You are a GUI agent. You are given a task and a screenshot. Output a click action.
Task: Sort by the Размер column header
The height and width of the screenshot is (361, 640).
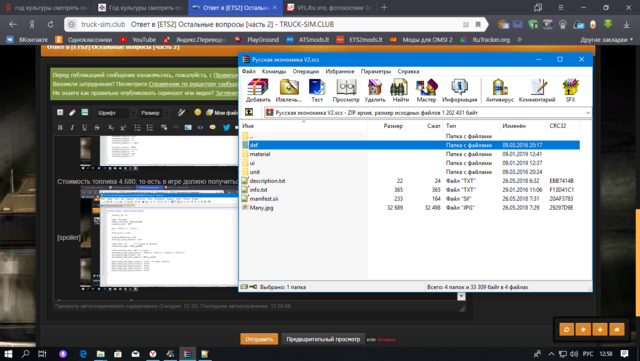coord(386,126)
